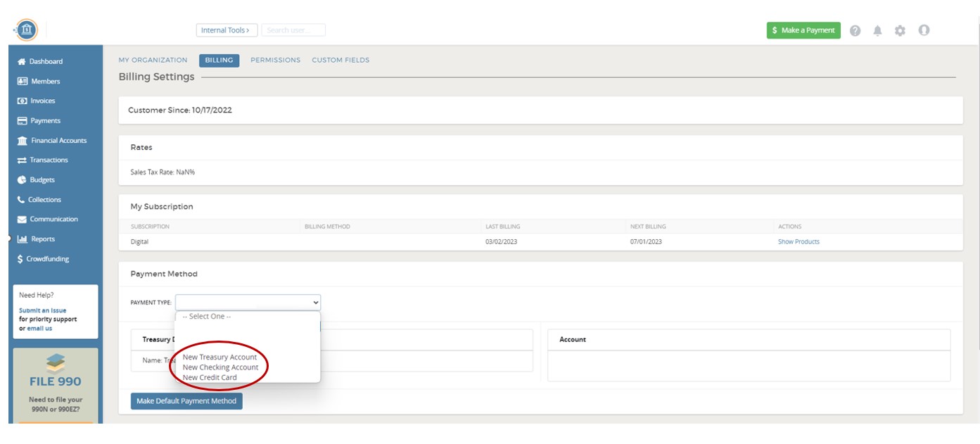Open the Custom Fields tab
Viewport: 980px width, 444px height.
tap(339, 60)
